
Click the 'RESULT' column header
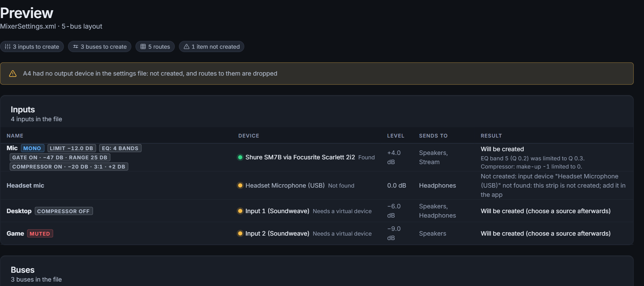[x=491, y=136]
